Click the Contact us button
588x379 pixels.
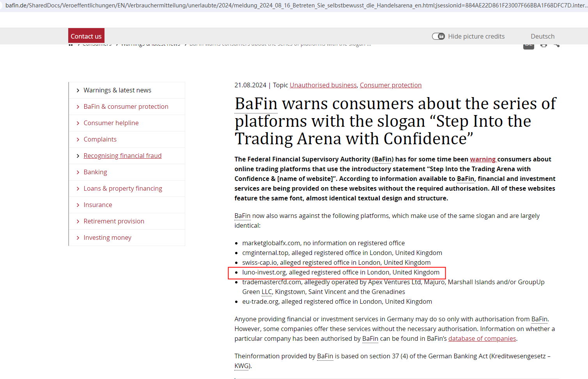[86, 36]
